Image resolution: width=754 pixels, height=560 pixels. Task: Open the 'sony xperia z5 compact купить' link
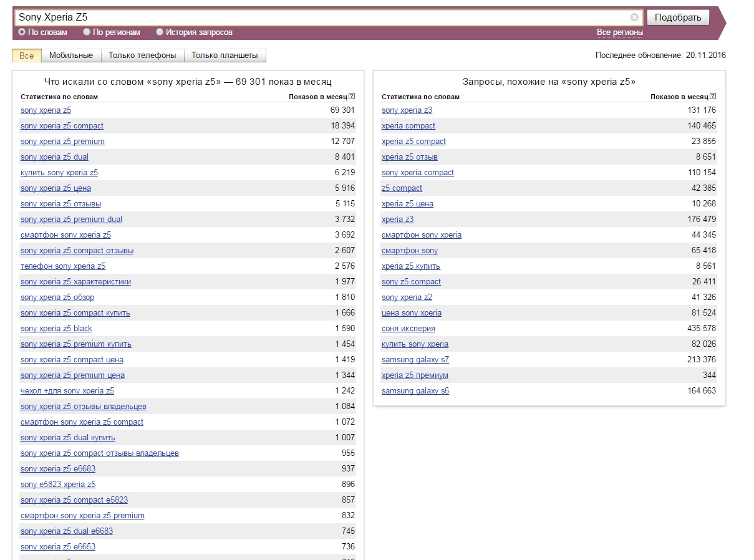(x=75, y=313)
